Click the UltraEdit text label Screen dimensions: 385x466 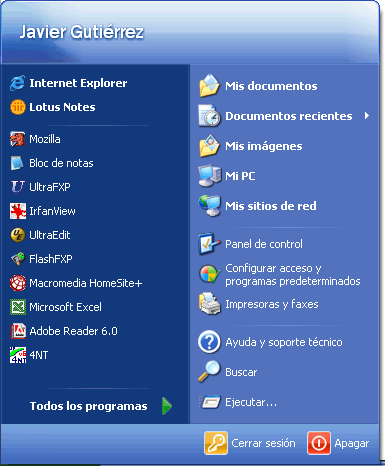pos(50,235)
